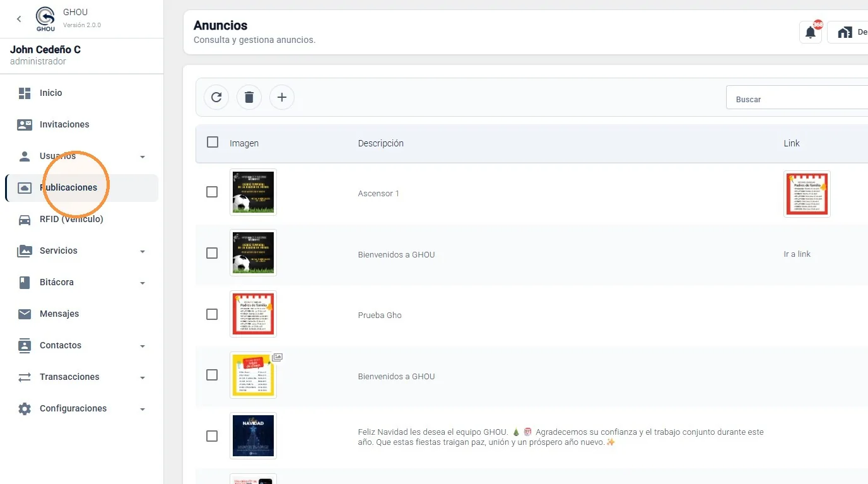Viewport: 868px width, 484px height.
Task: Click the Bitácora book icon
Action: [x=25, y=282]
